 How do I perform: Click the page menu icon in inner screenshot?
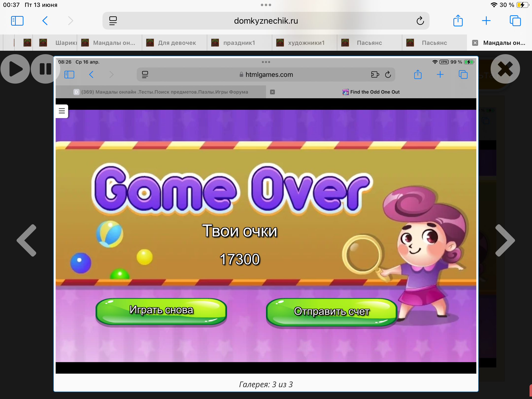(145, 74)
